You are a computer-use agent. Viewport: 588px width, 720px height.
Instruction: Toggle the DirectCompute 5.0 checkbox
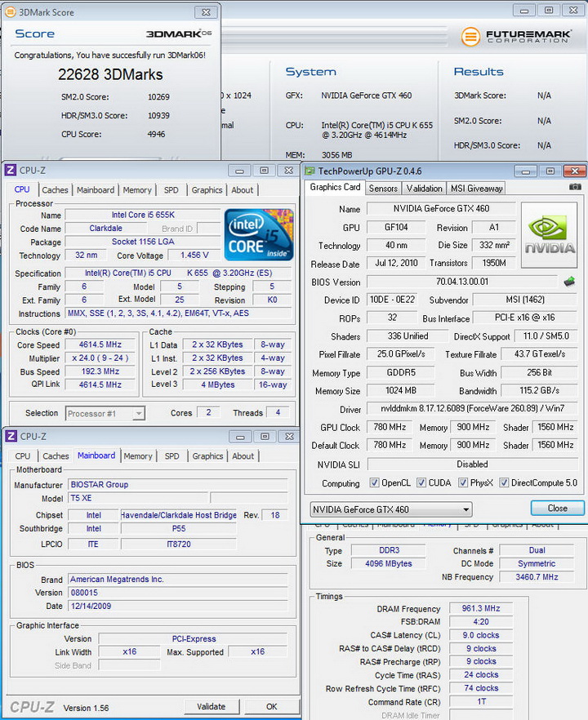pyautogui.click(x=504, y=482)
